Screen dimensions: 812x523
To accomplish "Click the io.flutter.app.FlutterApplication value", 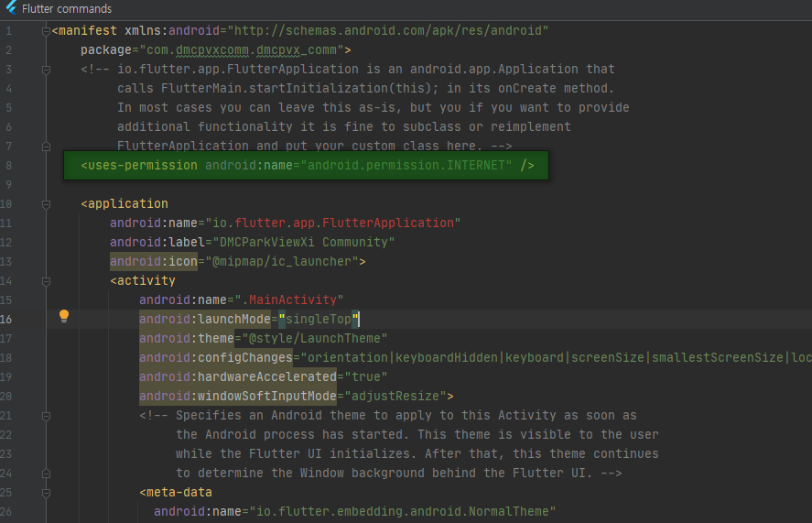I will (x=333, y=223).
